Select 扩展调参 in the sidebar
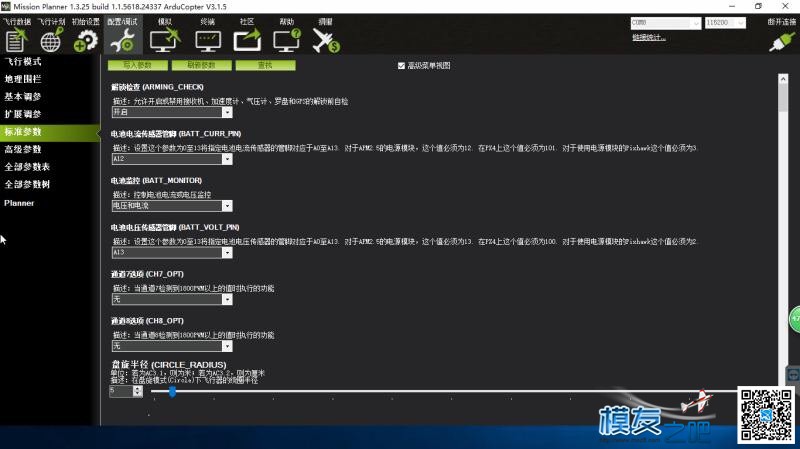Image resolution: width=800 pixels, height=449 pixels. [23, 114]
